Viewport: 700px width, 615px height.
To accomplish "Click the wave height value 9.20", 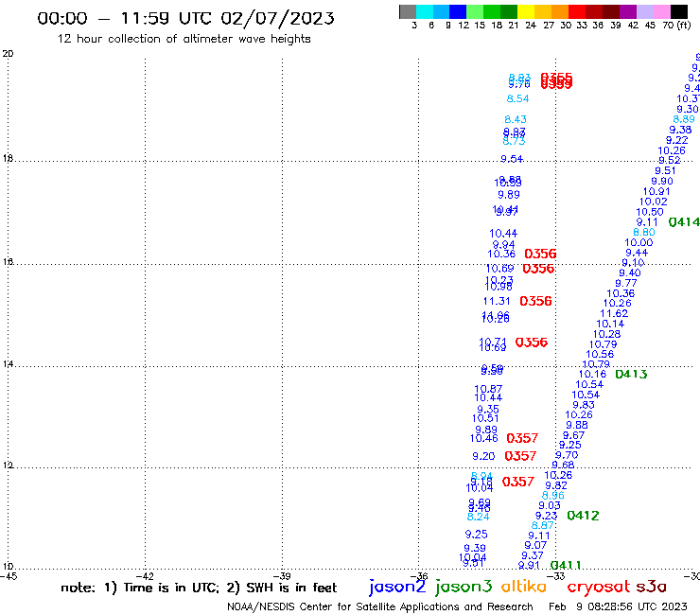I will (483, 456).
